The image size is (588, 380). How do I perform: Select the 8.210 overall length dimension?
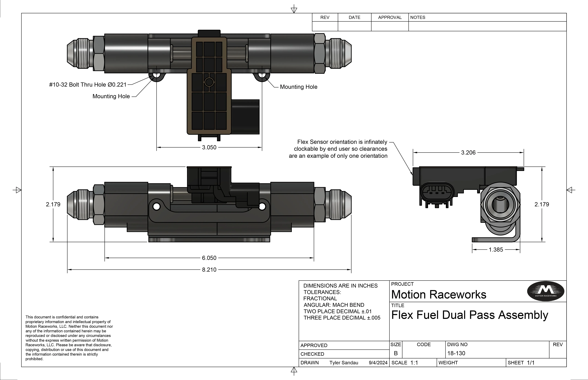tap(209, 270)
